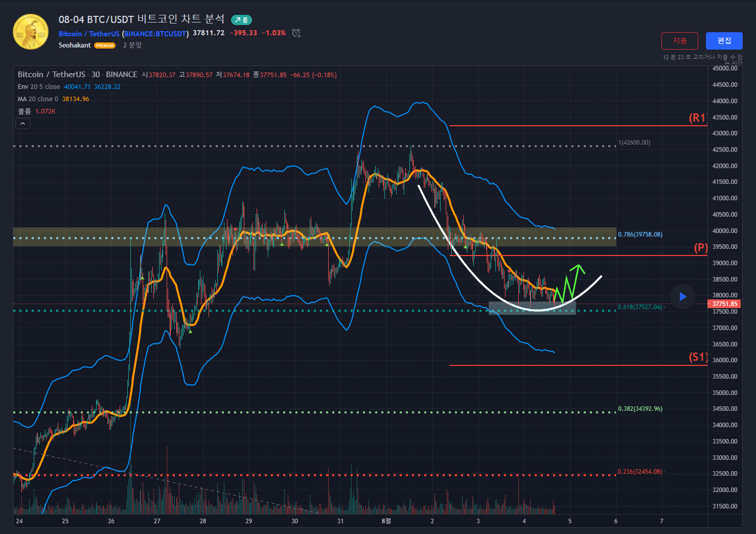Image resolution: width=756 pixels, height=534 pixels.
Task: Click the 8월 marker on time axis
Action: point(386,521)
